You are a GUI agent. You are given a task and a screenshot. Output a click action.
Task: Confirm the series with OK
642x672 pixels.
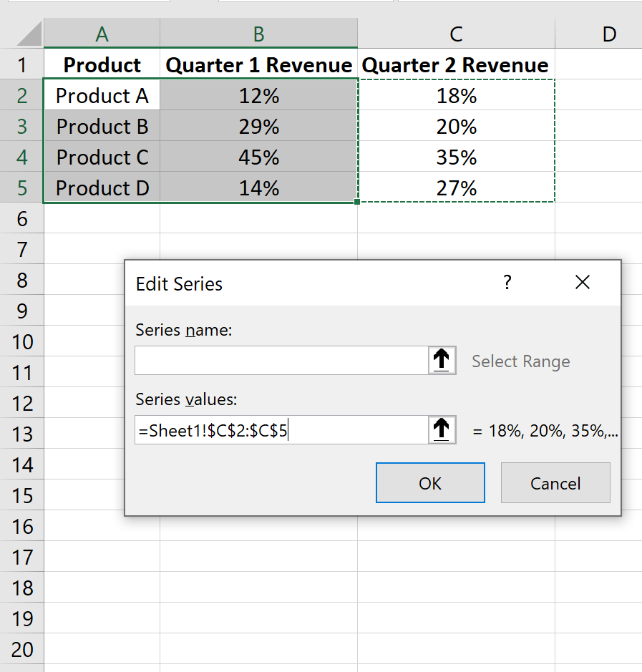tap(430, 482)
